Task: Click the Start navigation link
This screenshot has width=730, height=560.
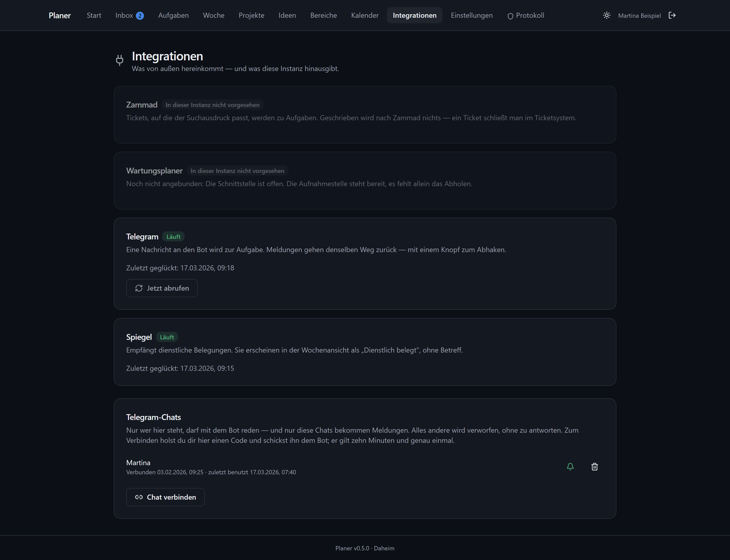Action: 94,15
